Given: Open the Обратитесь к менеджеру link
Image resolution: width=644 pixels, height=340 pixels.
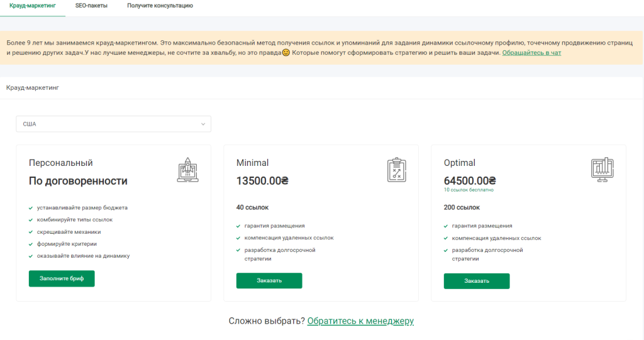Looking at the screenshot, I should pyautogui.click(x=360, y=321).
